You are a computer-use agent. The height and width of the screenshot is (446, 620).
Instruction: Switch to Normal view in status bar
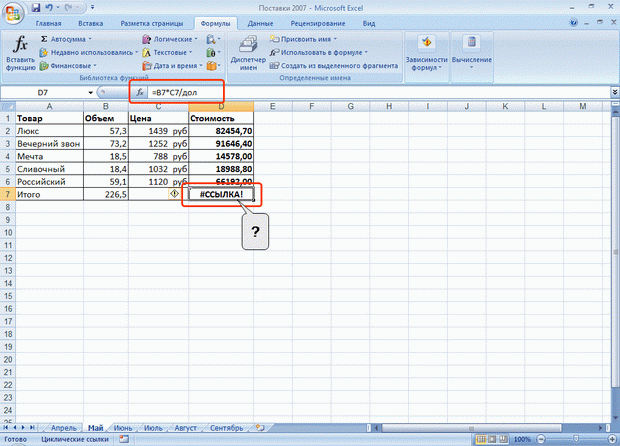(481, 439)
